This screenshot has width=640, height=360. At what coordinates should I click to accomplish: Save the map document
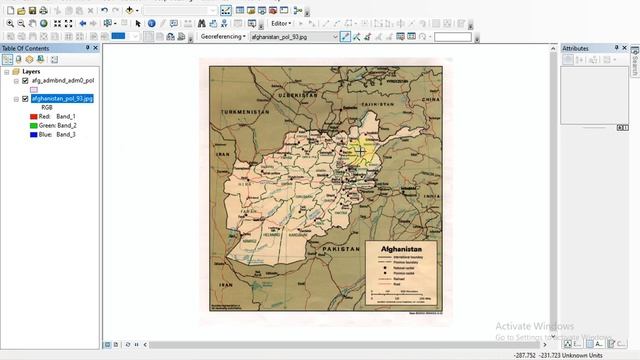click(32, 10)
